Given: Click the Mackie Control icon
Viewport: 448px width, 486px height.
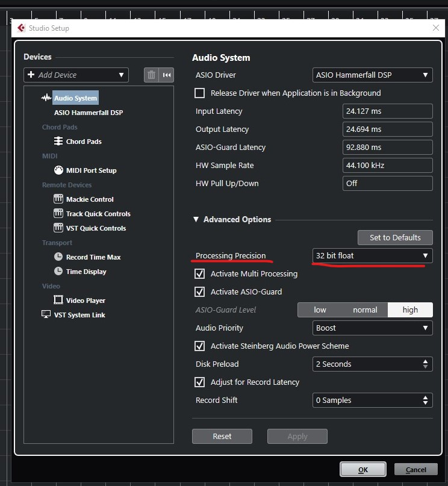Looking at the screenshot, I should [x=58, y=199].
